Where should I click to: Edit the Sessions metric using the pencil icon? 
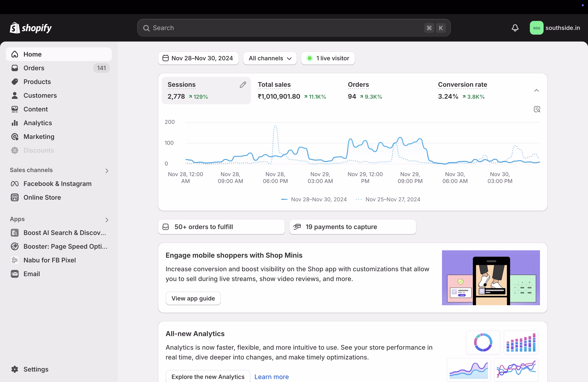pyautogui.click(x=243, y=84)
